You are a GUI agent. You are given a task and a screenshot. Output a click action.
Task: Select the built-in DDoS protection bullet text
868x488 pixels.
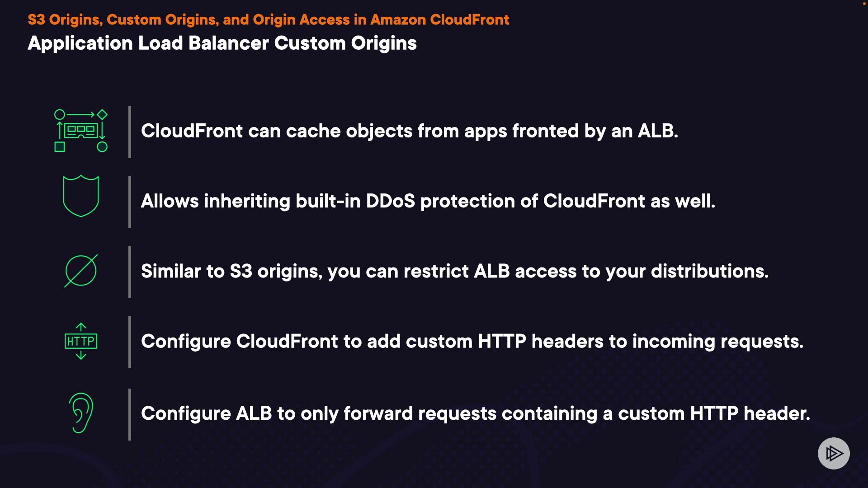pyautogui.click(x=428, y=201)
